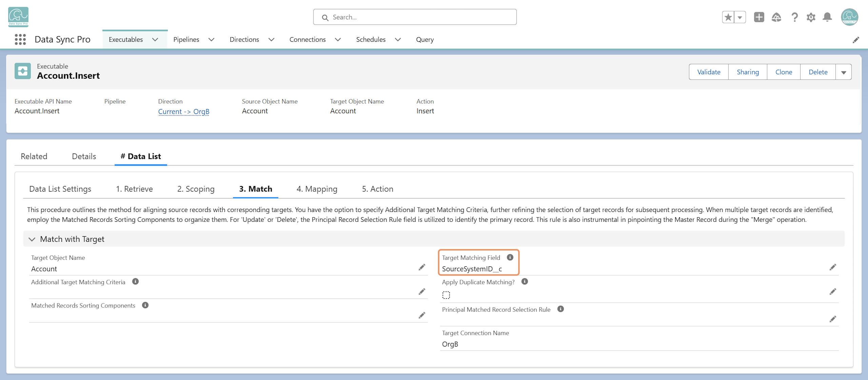Open the Setup gear icon
The image size is (868, 380).
point(811,17)
